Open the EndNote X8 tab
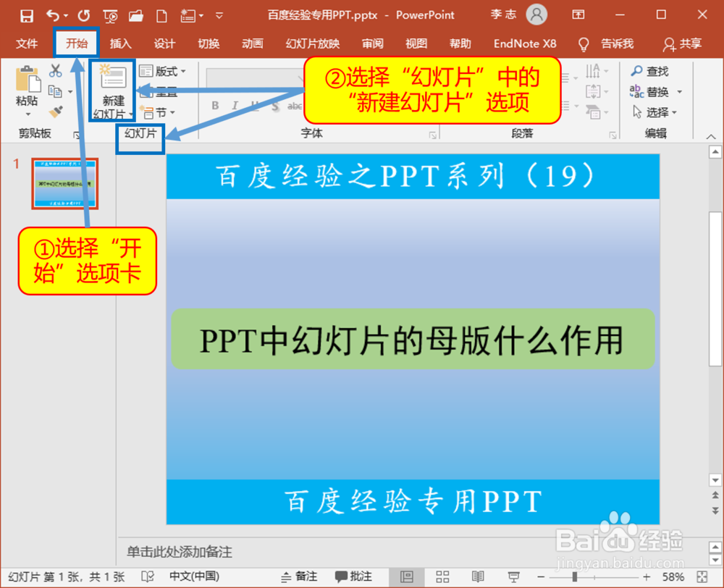Screen dimensions: 724x588 click(x=525, y=44)
